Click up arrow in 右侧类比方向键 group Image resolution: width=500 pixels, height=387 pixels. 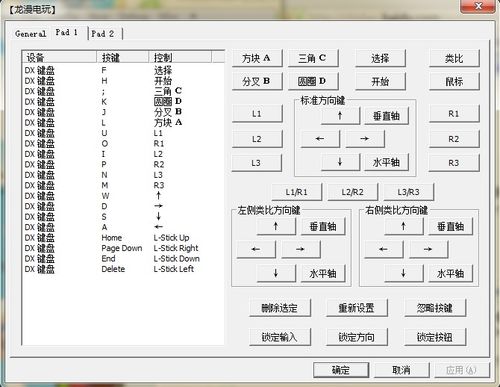404,227
